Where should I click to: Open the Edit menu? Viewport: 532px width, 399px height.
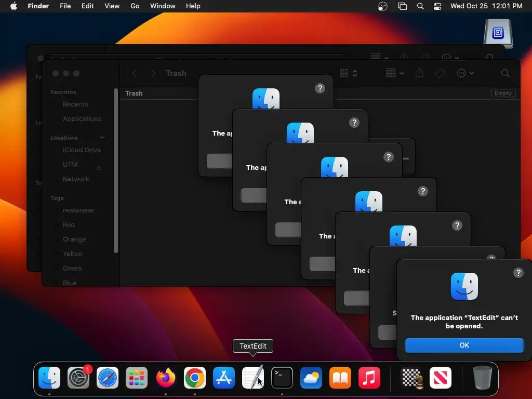[x=87, y=6]
